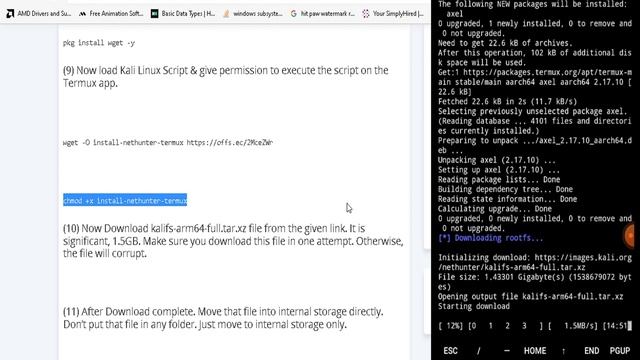
Task: Tap the PGUP key in Termux
Action: point(620,351)
